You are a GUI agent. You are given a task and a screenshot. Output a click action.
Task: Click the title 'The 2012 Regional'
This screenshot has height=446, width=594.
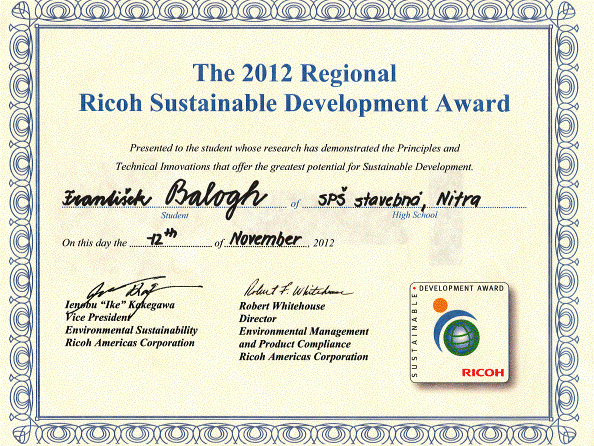click(294, 73)
